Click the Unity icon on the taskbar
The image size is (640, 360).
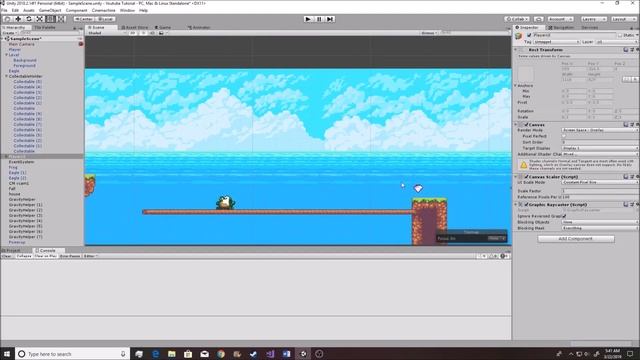[303, 354]
